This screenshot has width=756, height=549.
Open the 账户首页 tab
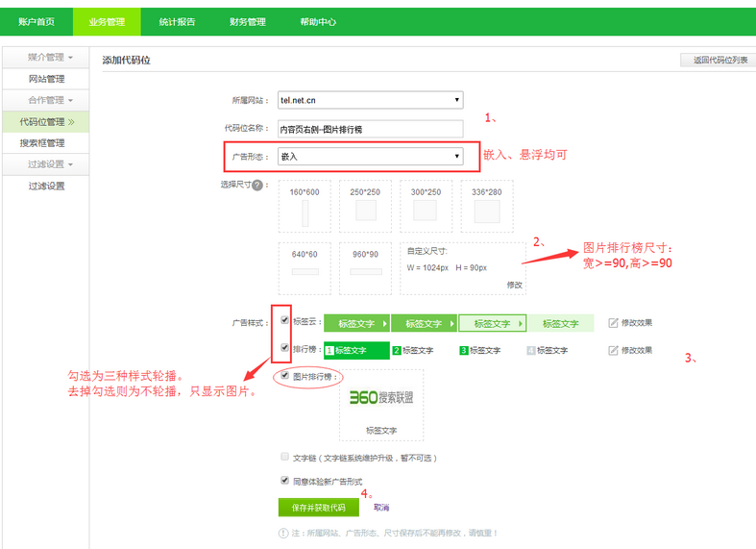tap(37, 22)
